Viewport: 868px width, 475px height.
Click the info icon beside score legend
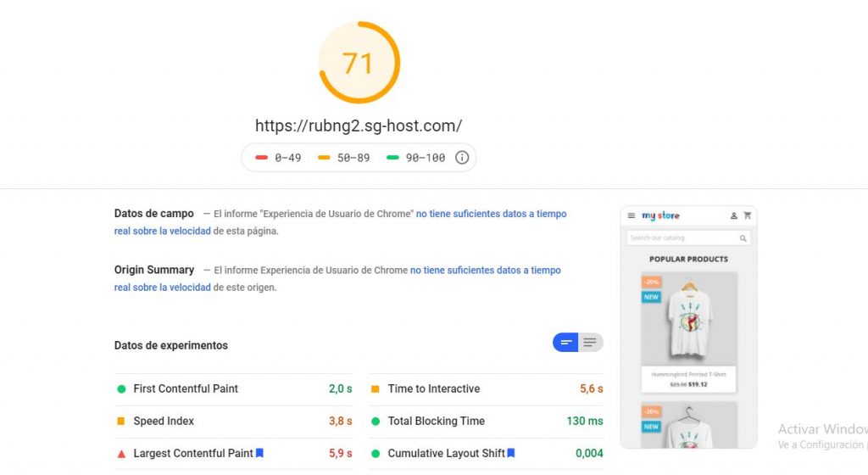click(462, 158)
